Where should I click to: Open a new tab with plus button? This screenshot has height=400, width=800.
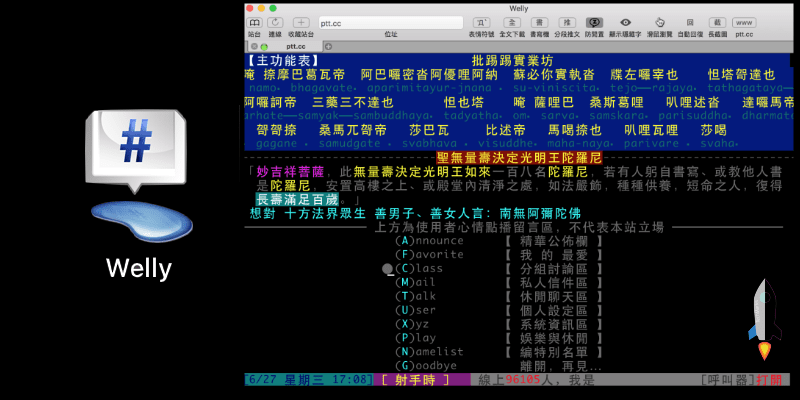point(329,46)
